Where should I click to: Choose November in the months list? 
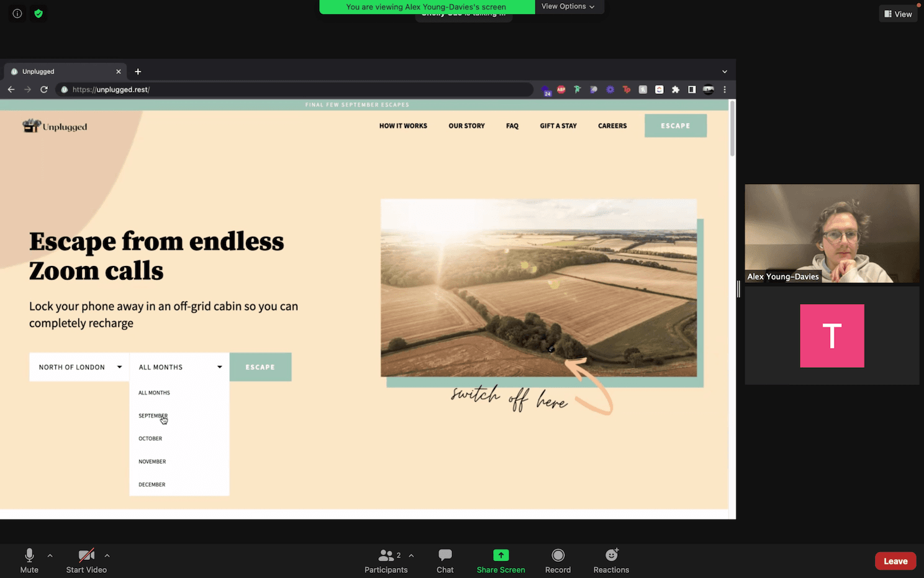click(x=152, y=462)
